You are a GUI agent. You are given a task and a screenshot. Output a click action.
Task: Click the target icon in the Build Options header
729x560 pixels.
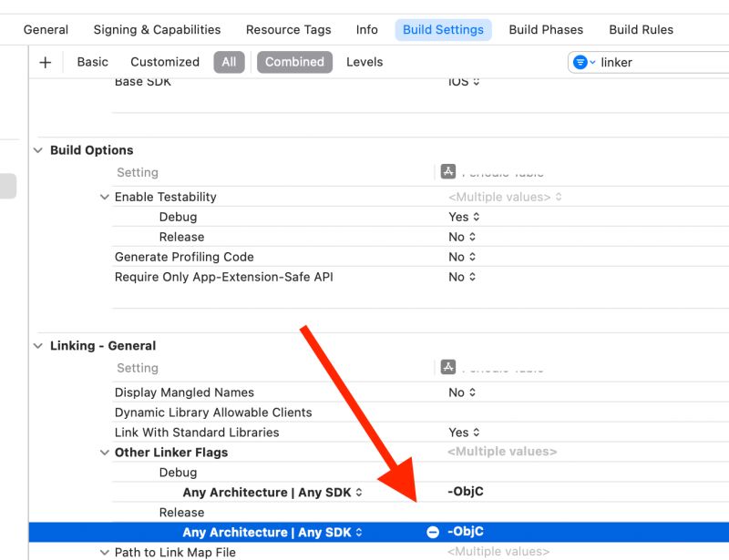pos(448,170)
